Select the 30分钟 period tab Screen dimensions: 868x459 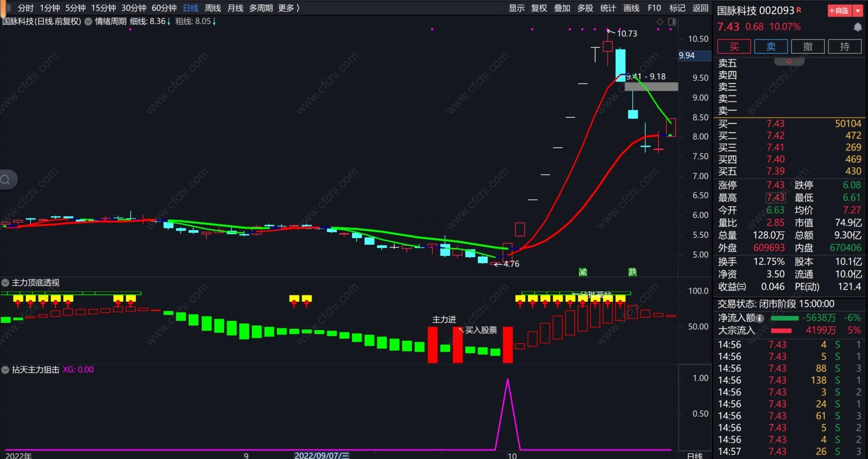pyautogui.click(x=134, y=8)
